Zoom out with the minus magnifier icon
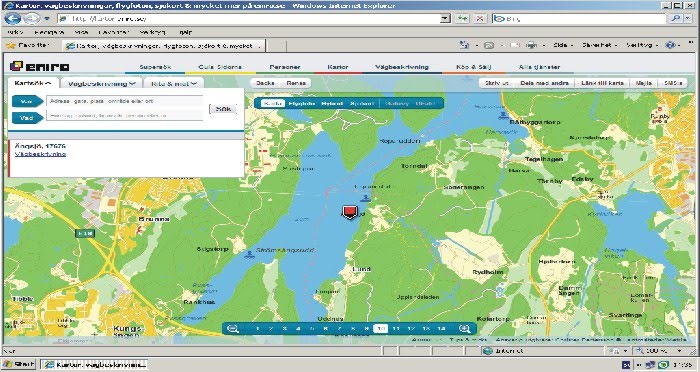 point(233,329)
